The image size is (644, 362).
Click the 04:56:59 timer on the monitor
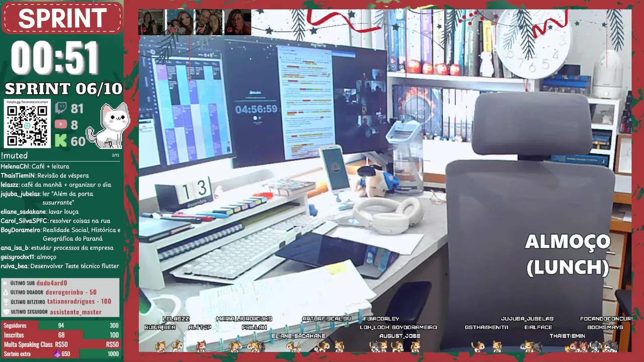pyautogui.click(x=256, y=109)
